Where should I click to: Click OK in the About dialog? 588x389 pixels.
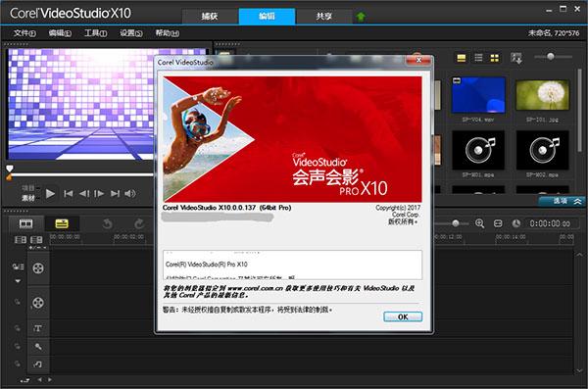click(x=403, y=316)
